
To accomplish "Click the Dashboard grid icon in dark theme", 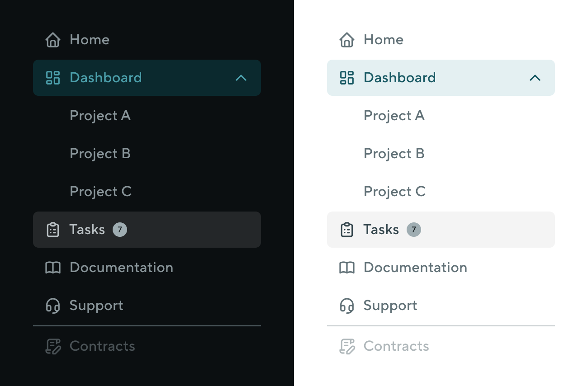I will point(53,78).
